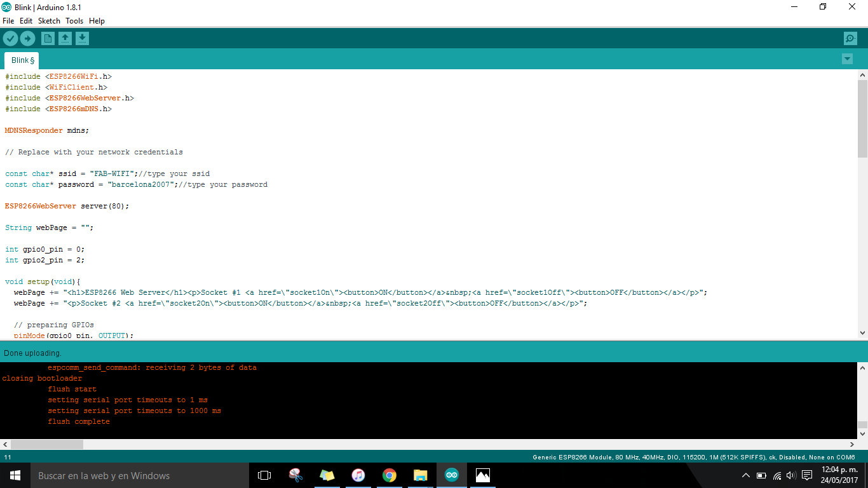The width and height of the screenshot is (868, 488).
Task: Select the Blink sketch tab
Action: (x=22, y=60)
